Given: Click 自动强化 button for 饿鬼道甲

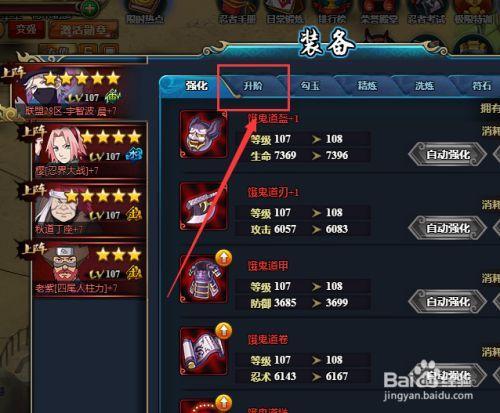Looking at the screenshot, I should [448, 302].
